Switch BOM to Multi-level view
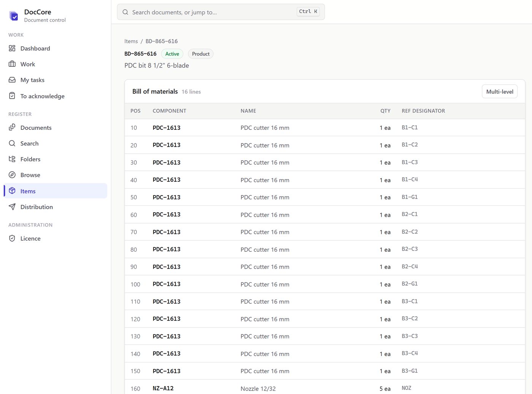The width and height of the screenshot is (532, 394). (500, 91)
